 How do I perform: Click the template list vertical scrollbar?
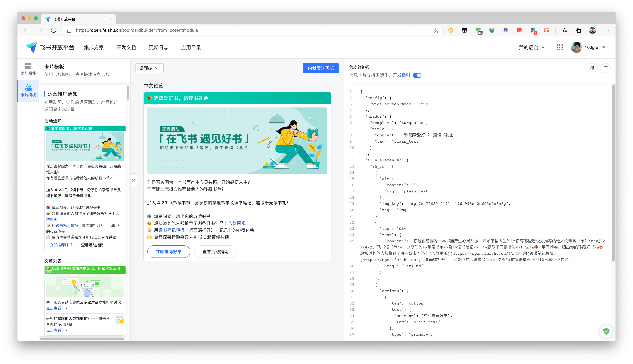(128, 93)
